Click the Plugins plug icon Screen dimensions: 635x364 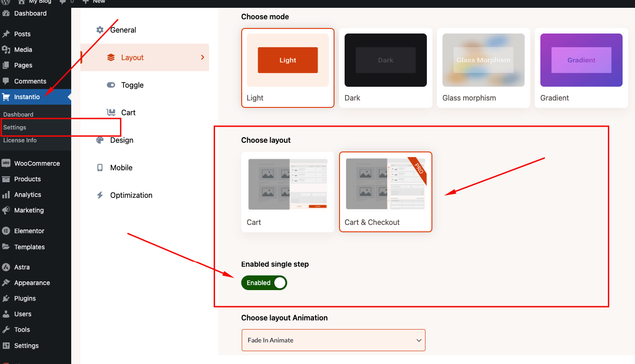(x=6, y=298)
